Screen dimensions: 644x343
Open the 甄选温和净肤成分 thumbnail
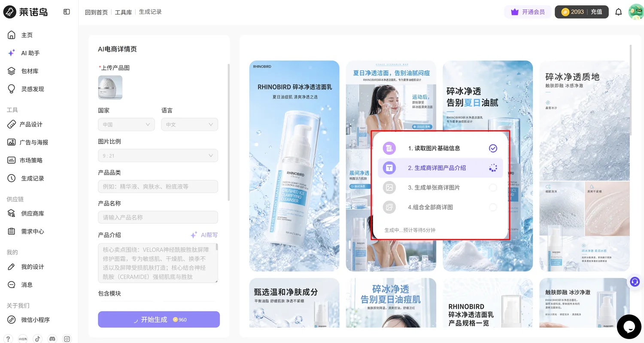click(295, 303)
